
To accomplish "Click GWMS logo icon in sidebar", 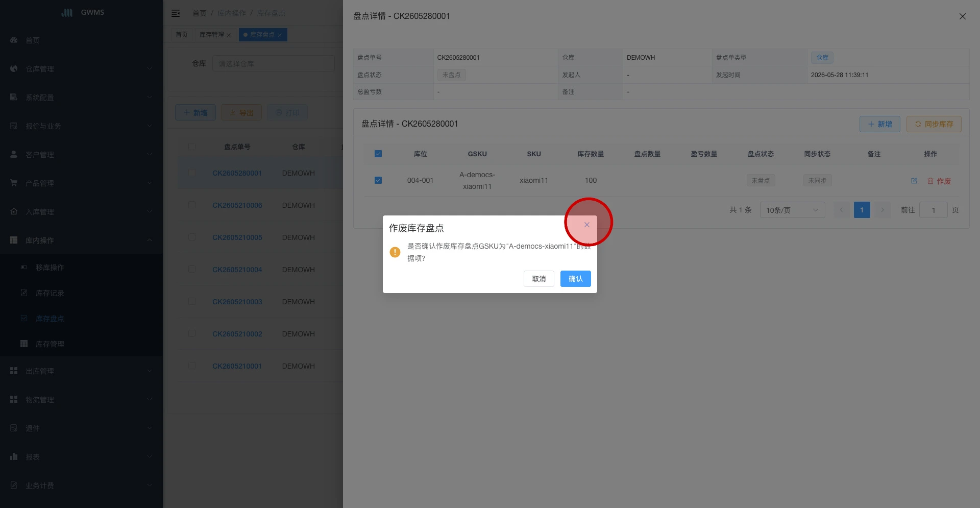I will click(67, 12).
